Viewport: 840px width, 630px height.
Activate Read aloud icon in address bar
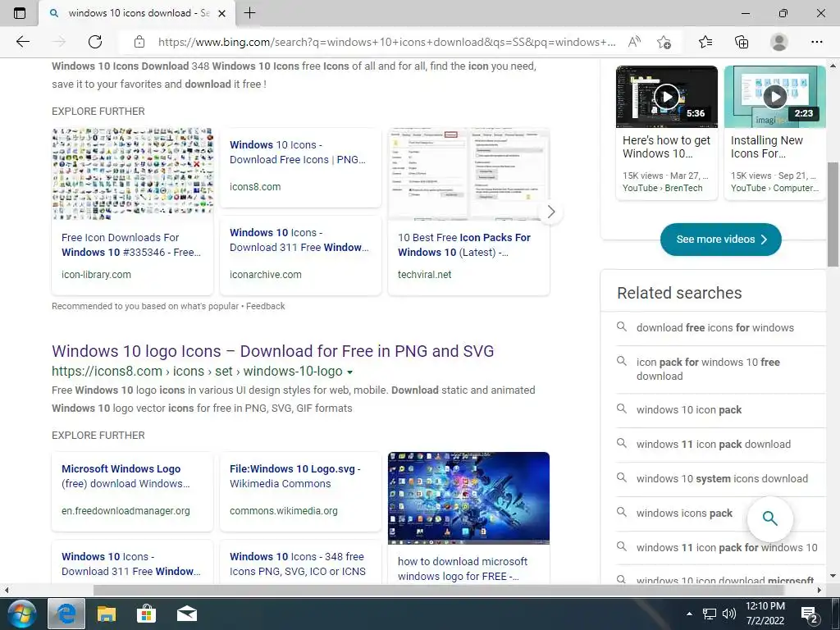point(634,42)
